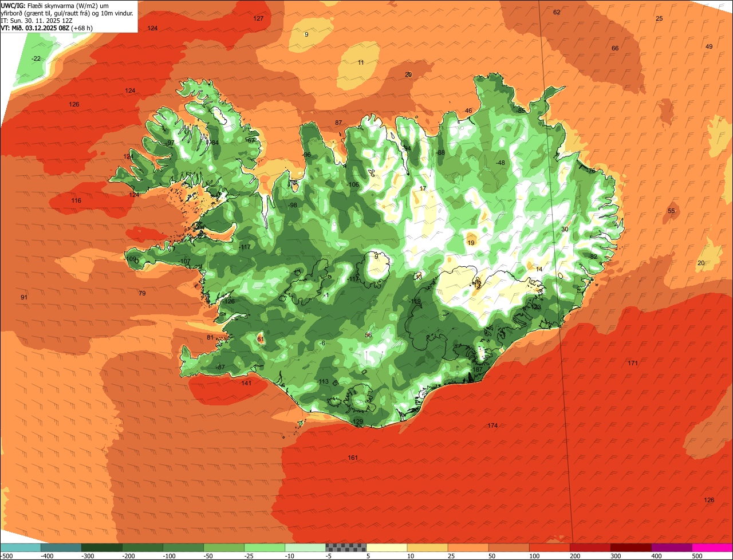The height and width of the screenshot is (560, 733).
Task: Click the map value 11
Action: 361,62
